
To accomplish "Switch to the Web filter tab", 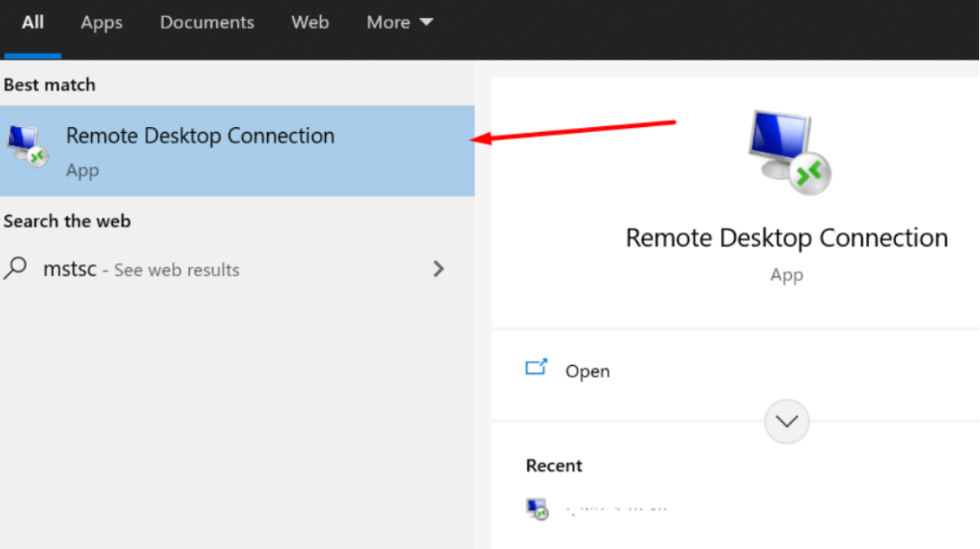I will coord(310,23).
